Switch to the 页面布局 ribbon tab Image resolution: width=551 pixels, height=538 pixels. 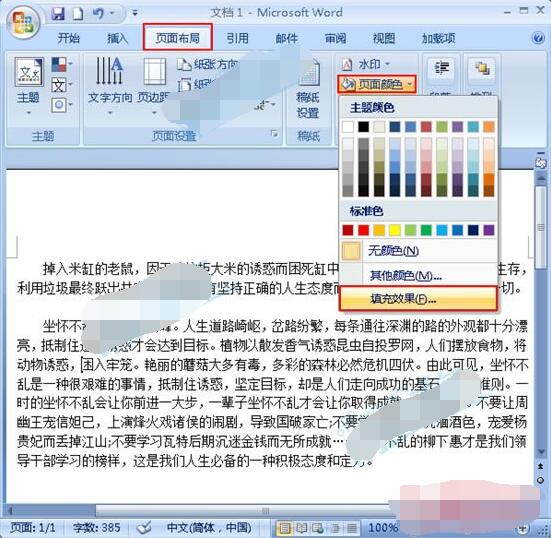tap(177, 38)
